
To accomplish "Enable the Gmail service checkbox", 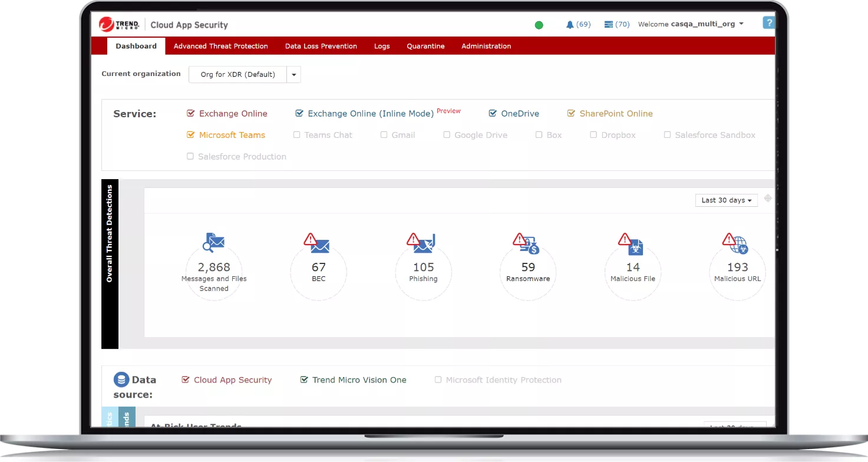I will 384,135.
